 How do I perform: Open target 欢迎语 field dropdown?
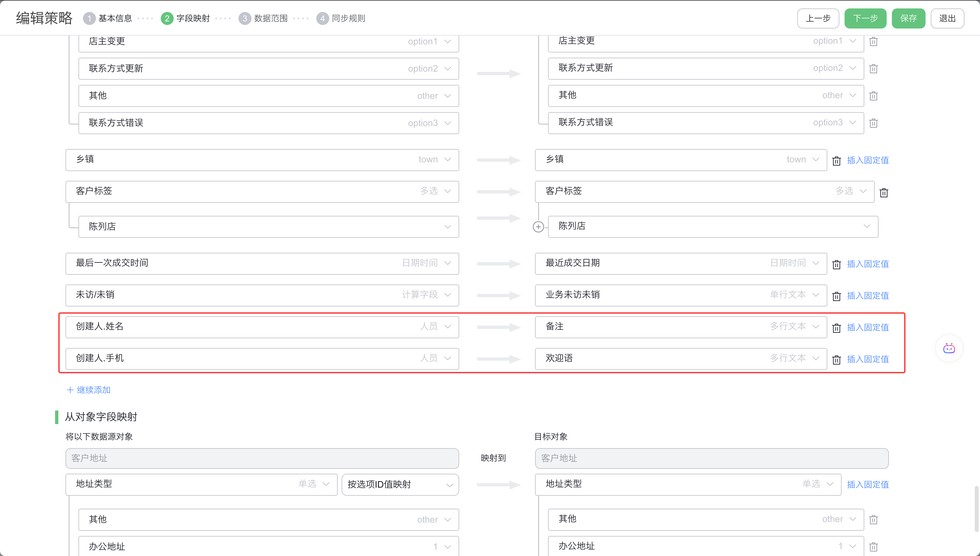point(681,359)
